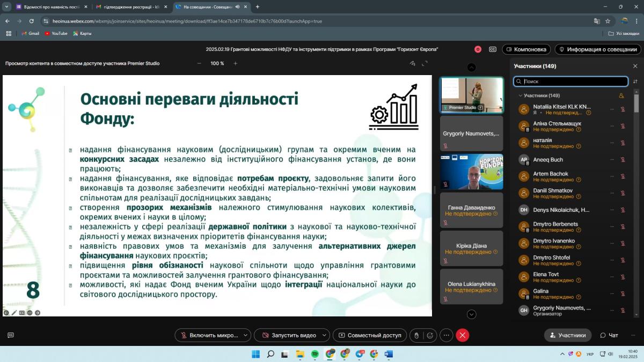Collapse the Участники (149) list section

click(x=520, y=95)
